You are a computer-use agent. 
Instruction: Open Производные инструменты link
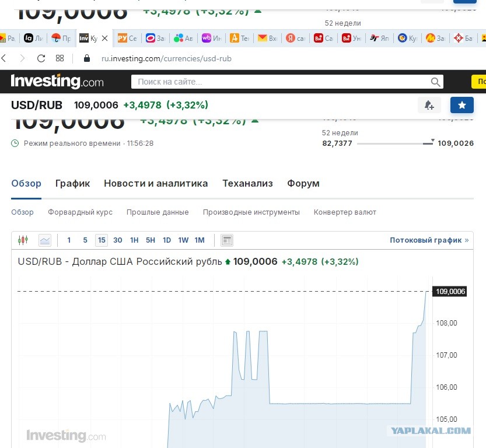coord(251,212)
